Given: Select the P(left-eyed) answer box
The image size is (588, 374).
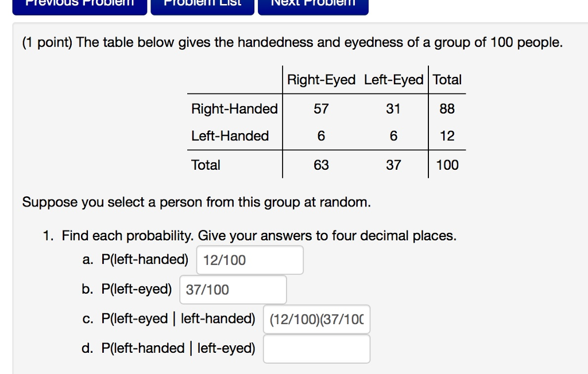Looking at the screenshot, I should tap(233, 289).
